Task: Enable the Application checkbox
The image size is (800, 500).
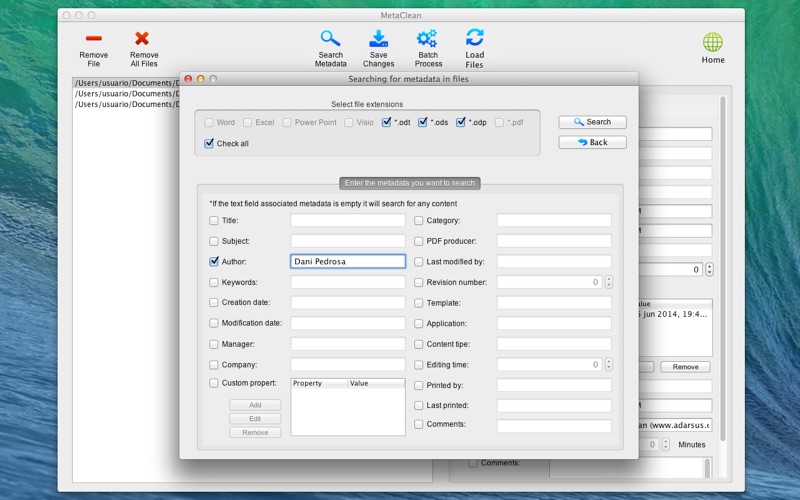Action: (418, 323)
